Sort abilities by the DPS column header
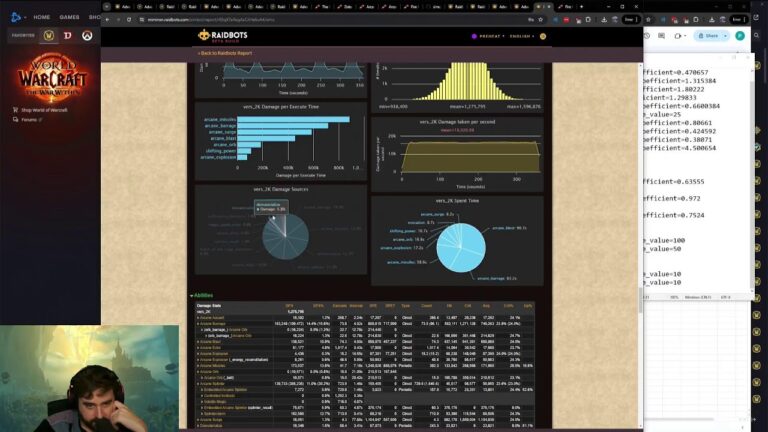 289,306
